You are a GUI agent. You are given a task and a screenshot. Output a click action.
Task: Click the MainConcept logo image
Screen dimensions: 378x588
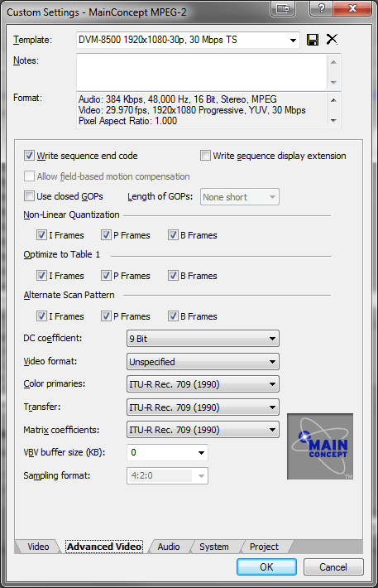click(x=320, y=446)
